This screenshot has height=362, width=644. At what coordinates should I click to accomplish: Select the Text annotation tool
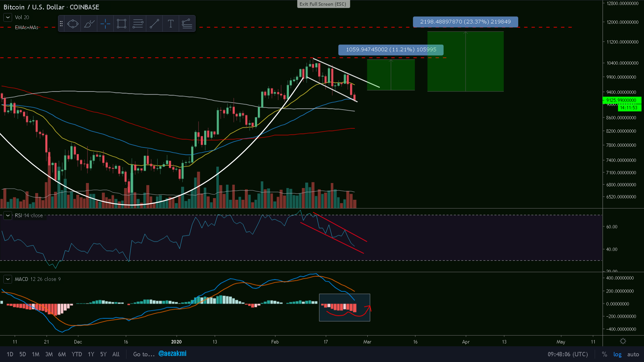pos(170,24)
